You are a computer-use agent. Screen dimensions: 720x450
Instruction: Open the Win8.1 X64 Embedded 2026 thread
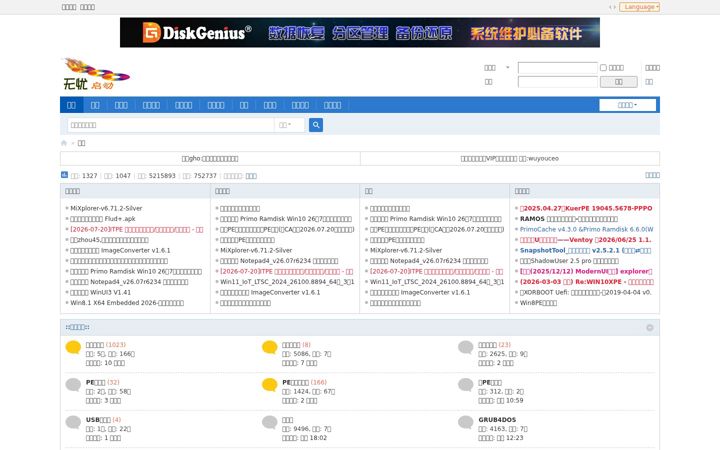127,303
